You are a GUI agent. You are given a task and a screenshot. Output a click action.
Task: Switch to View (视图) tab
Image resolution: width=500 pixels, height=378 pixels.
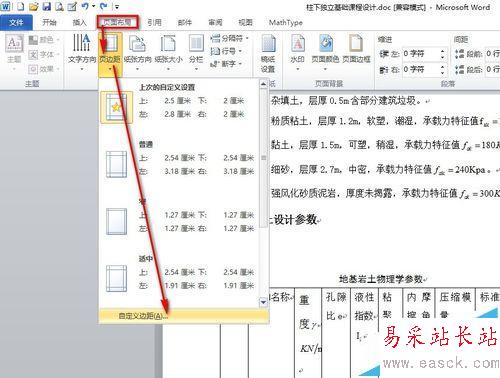click(x=245, y=22)
